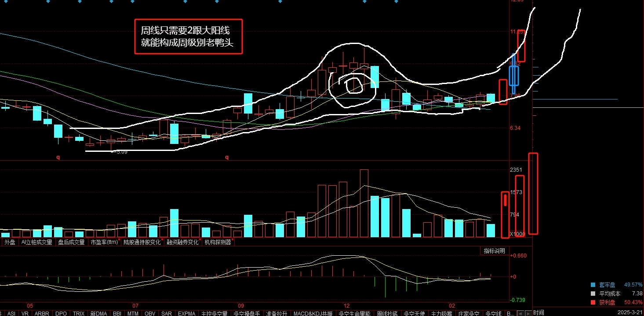Click the 2351 volume axis label
Screen dimensions: 644x316
pyautogui.click(x=516, y=170)
